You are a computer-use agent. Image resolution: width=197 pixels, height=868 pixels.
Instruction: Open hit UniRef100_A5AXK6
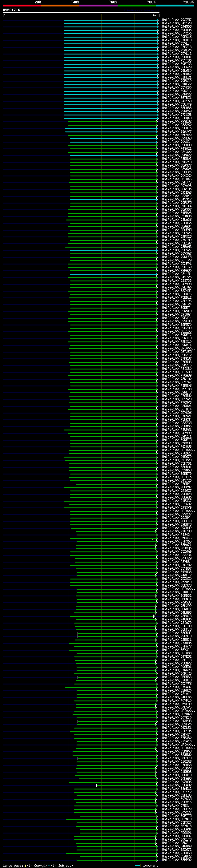pos(177,538)
